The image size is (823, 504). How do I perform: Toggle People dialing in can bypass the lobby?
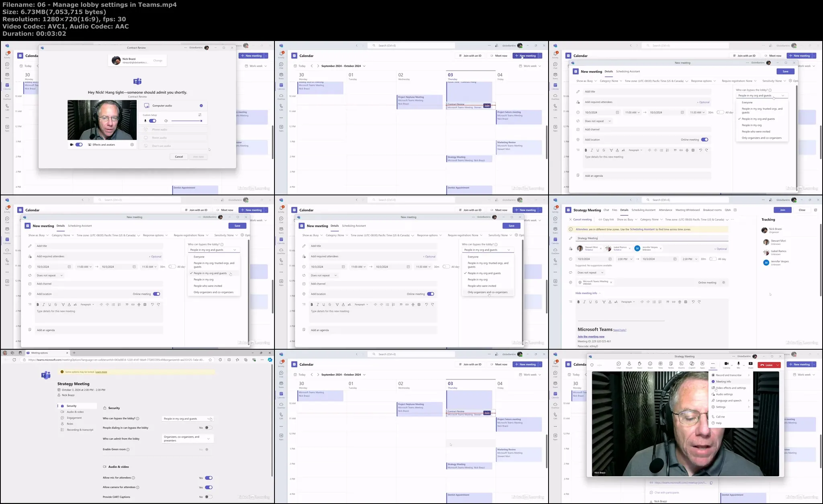209,428
